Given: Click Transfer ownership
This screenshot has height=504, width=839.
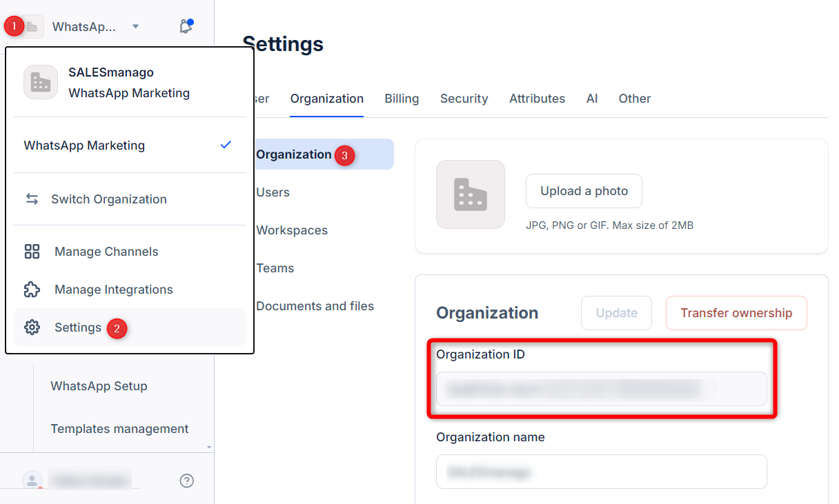Looking at the screenshot, I should pyautogui.click(x=736, y=313).
